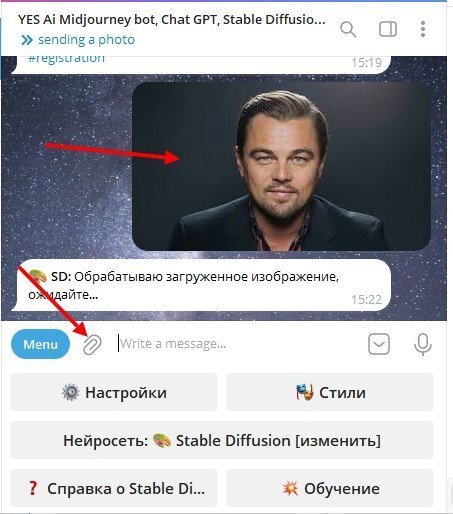Change the network via Нейросеть: Stable Diffusion button
This screenshot has height=514, width=453.
[222, 440]
